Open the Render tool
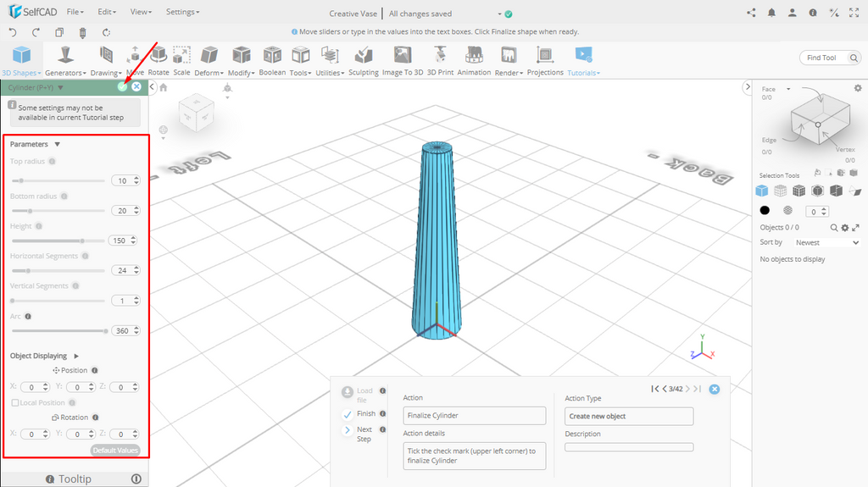Screen dimensions: 868x487 coord(509,61)
